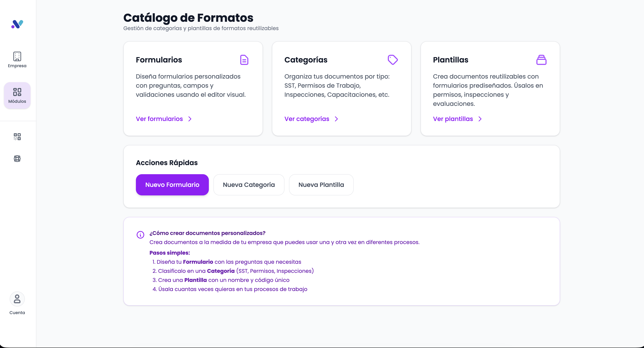This screenshot has height=348, width=644.
Task: Expand chevron next to Ver formularios
Action: [x=190, y=119]
